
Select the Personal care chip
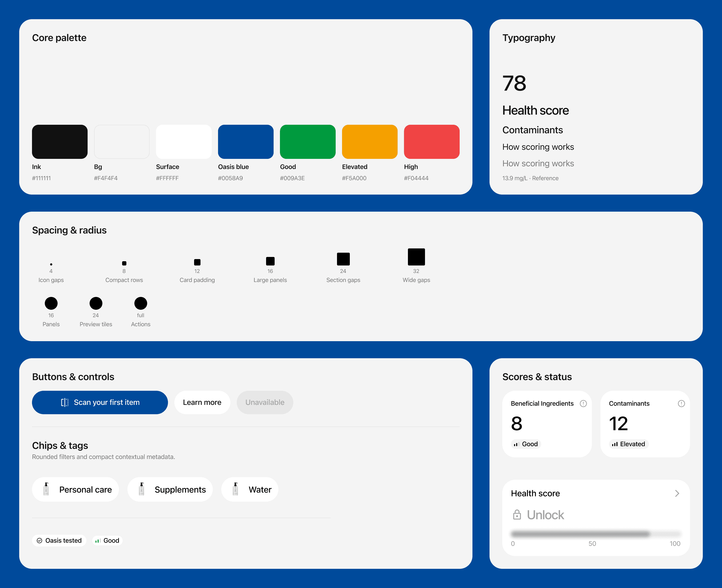(75, 489)
